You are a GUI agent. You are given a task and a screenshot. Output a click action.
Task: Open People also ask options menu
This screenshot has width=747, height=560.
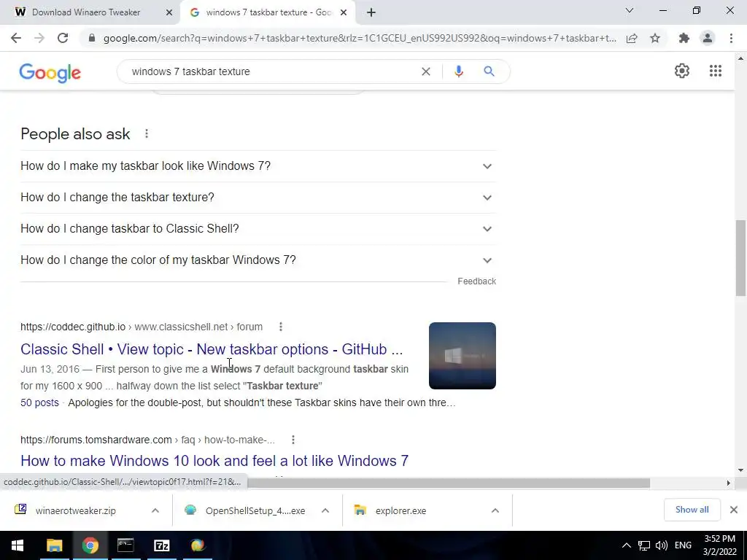(147, 134)
